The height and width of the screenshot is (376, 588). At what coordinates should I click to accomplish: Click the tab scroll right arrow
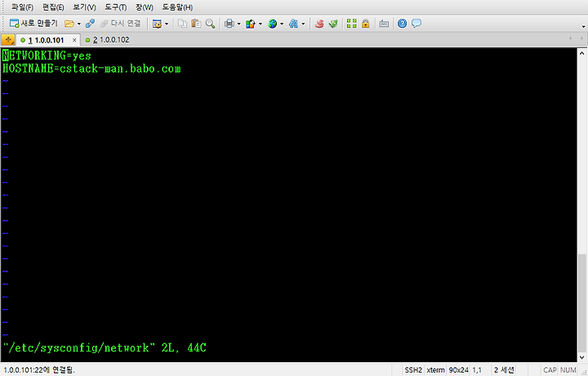(581, 38)
